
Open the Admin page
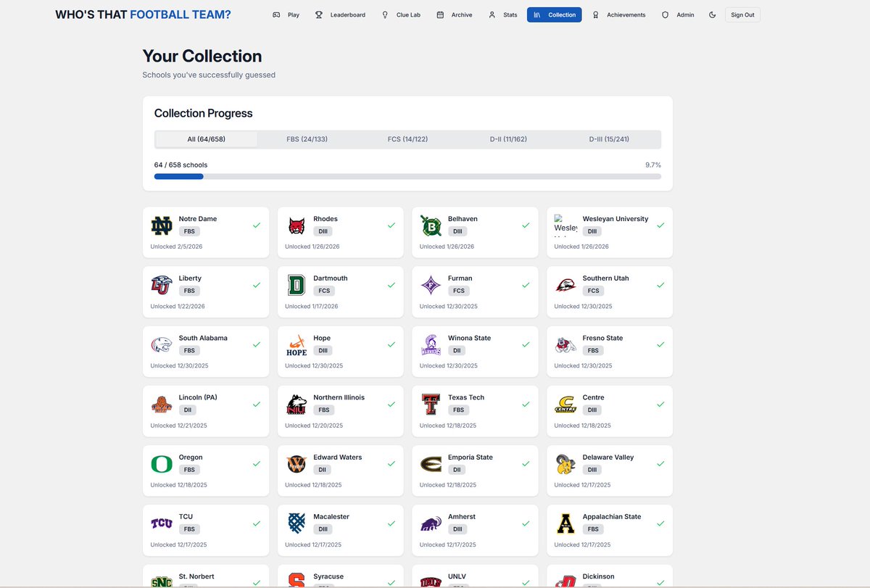[x=678, y=15]
